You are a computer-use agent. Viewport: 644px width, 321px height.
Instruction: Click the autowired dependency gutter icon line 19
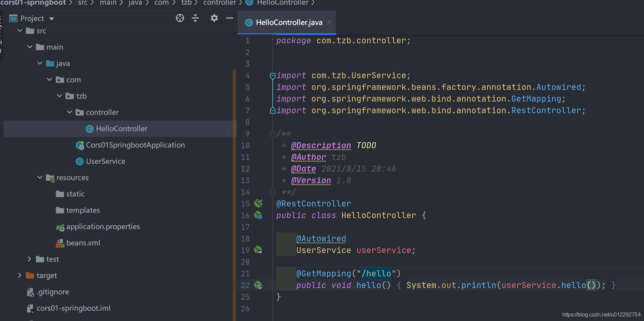pos(258,250)
